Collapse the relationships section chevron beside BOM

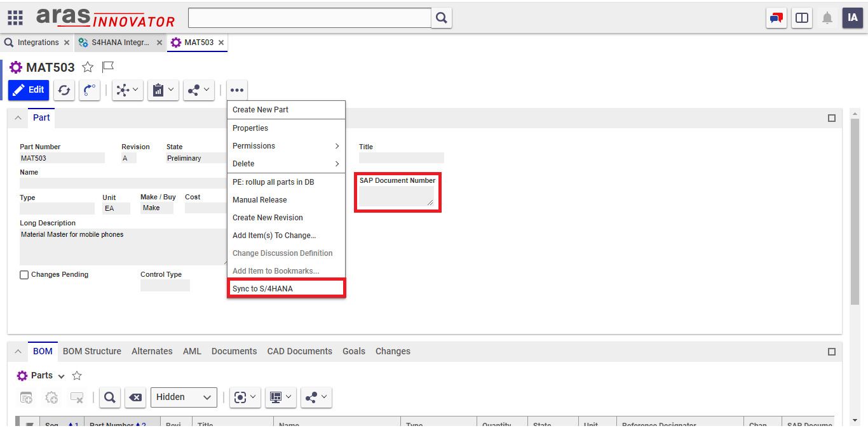(18, 351)
